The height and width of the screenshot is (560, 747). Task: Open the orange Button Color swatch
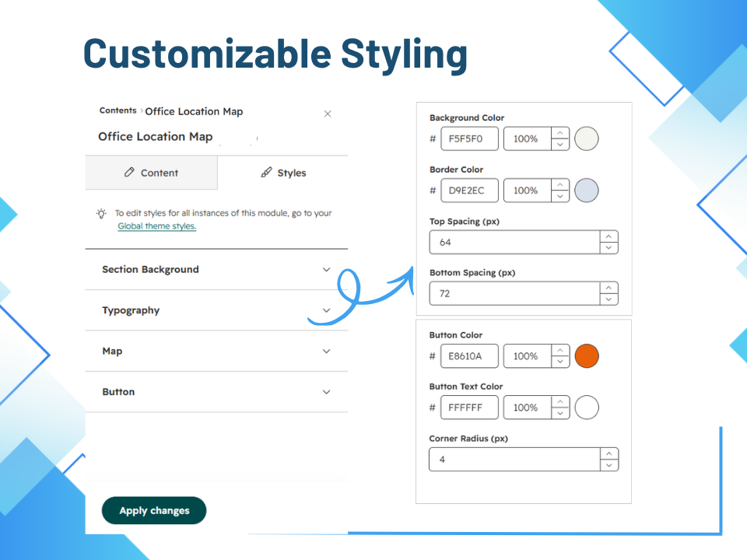(587, 355)
